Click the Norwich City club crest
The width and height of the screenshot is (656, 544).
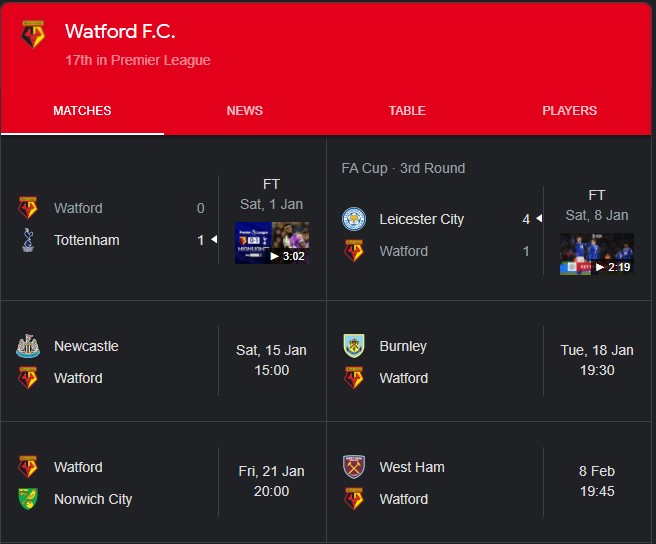pyautogui.click(x=28, y=499)
